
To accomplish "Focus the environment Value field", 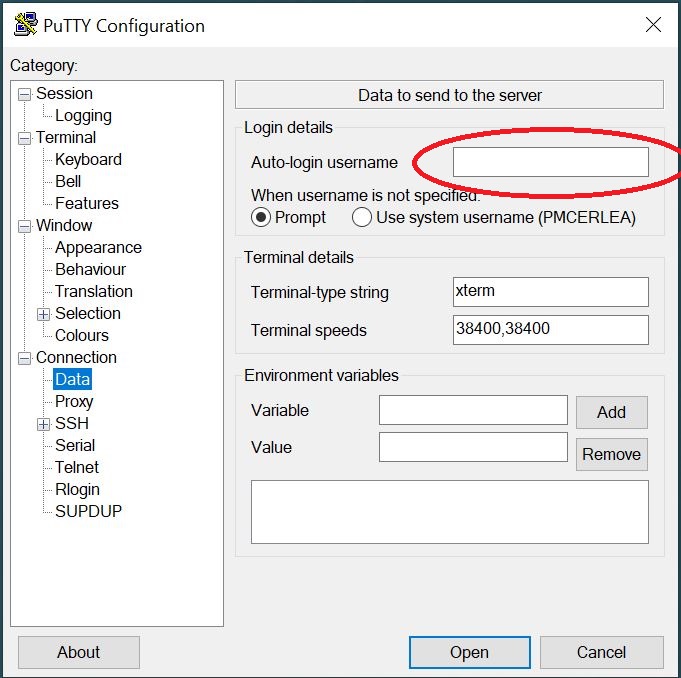I will [473, 447].
